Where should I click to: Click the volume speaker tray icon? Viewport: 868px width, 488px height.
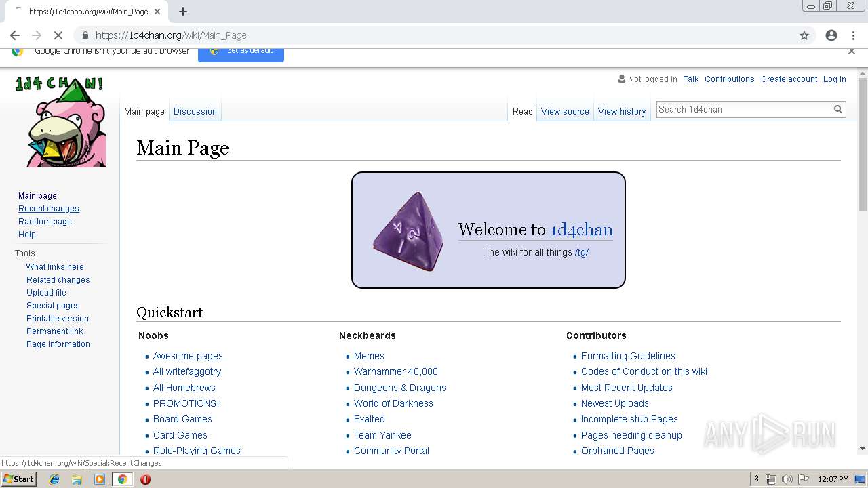(x=787, y=479)
